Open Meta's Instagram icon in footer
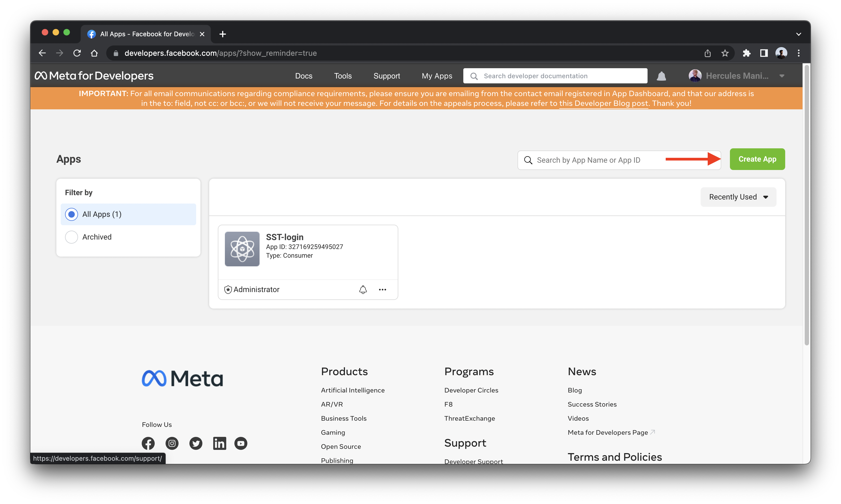The width and height of the screenshot is (841, 504). point(172,443)
